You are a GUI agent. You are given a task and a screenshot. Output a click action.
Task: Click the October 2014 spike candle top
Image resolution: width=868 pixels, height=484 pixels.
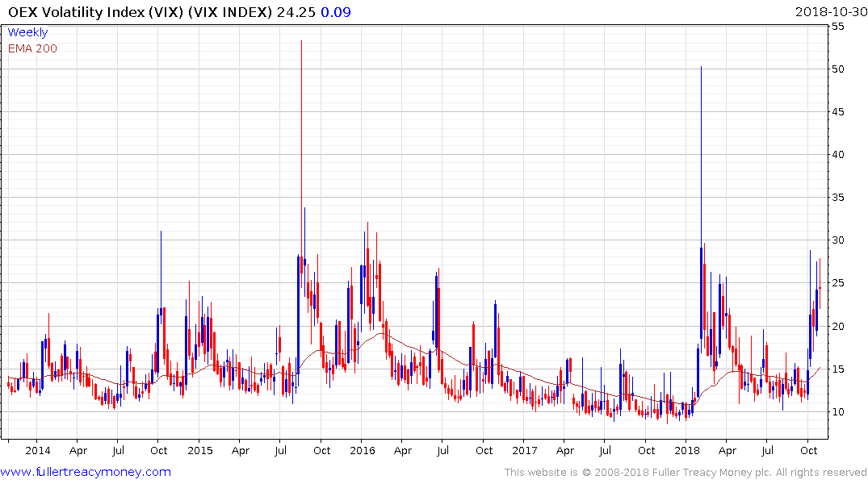click(x=161, y=232)
